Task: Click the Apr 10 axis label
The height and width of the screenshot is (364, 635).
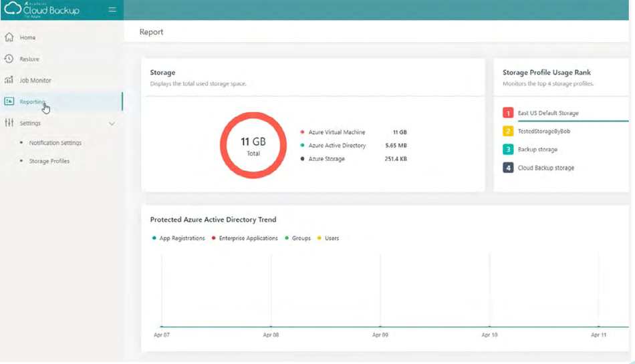Action: pyautogui.click(x=489, y=335)
